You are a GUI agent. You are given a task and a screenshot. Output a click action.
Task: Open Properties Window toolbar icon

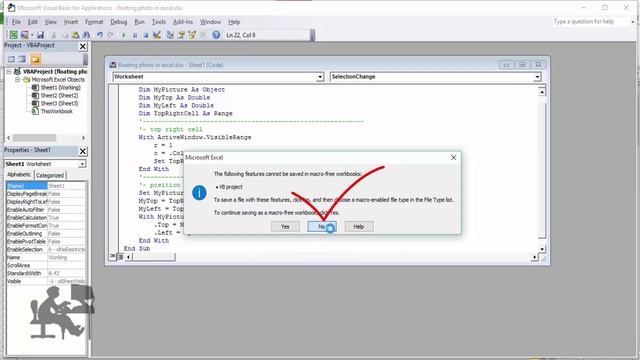(x=181, y=35)
